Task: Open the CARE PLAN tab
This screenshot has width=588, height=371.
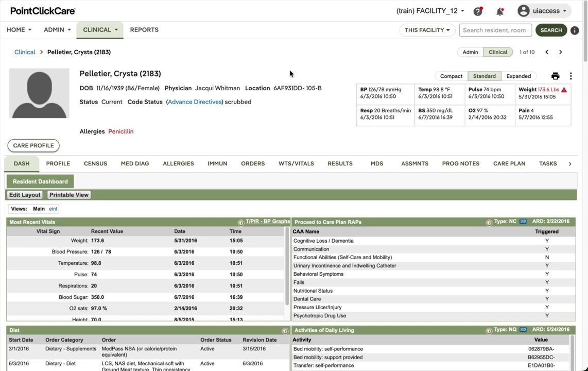Action: coord(509,164)
